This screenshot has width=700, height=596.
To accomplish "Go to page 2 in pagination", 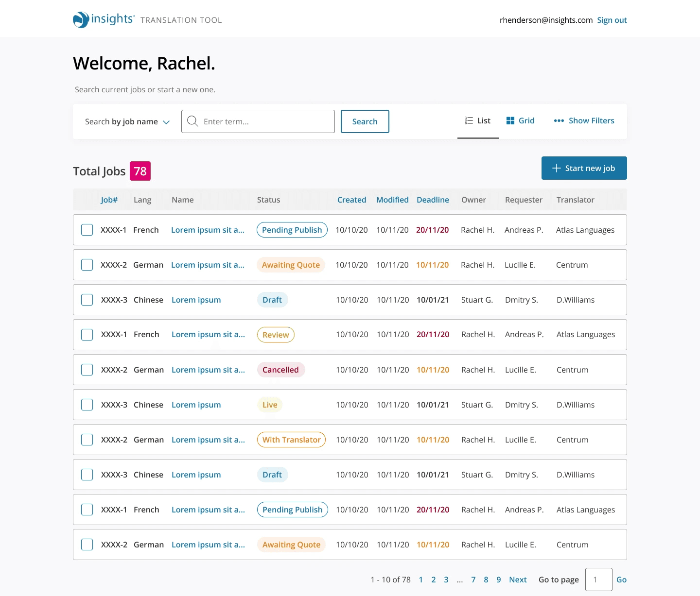I will (434, 579).
